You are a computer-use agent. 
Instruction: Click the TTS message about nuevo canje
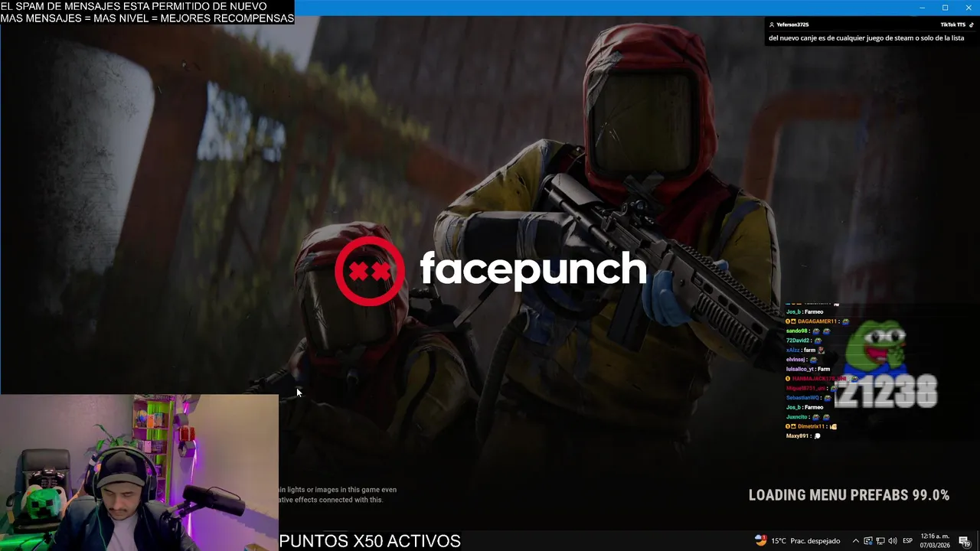(x=866, y=37)
